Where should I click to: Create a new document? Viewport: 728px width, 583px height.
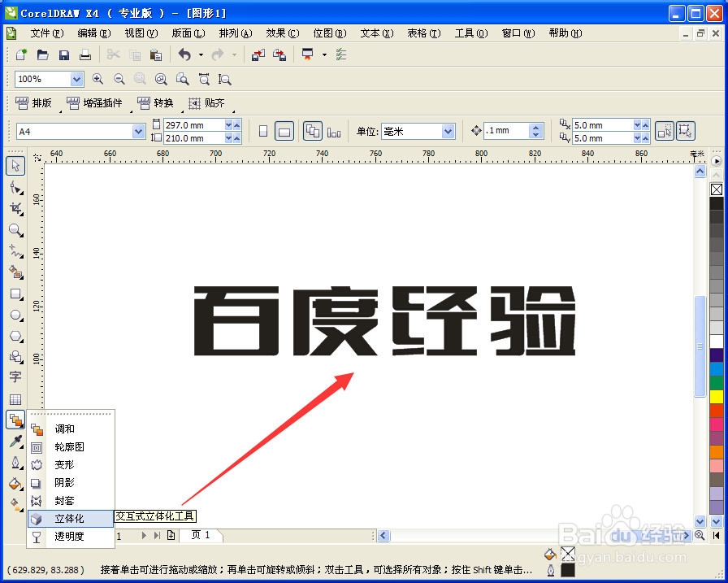[x=21, y=54]
